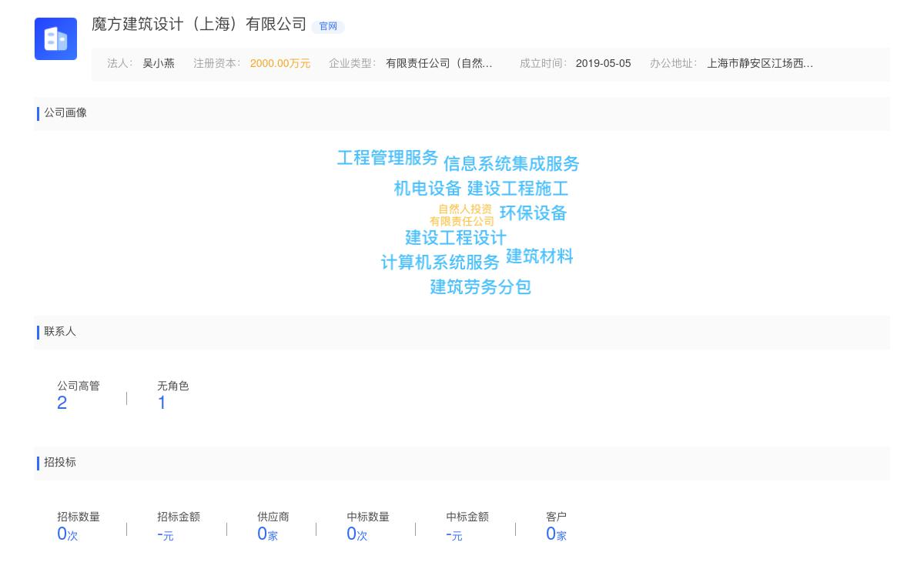Open the 官网 official website link
Image resolution: width=924 pixels, height=579 pixels.
328,26
